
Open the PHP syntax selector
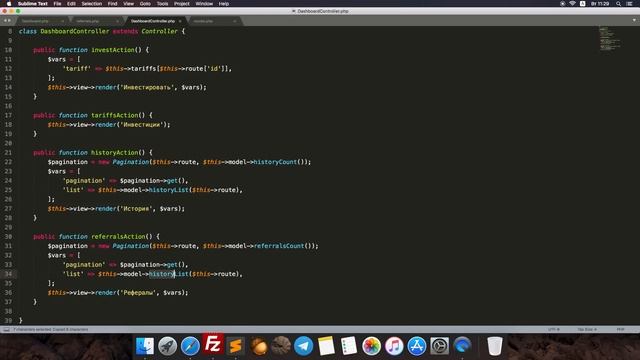pos(620,329)
